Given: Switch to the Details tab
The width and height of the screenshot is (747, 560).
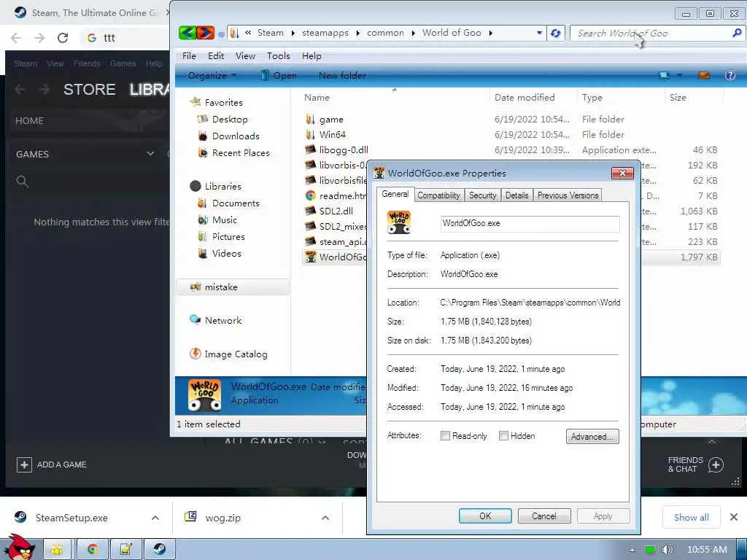Looking at the screenshot, I should tap(516, 195).
